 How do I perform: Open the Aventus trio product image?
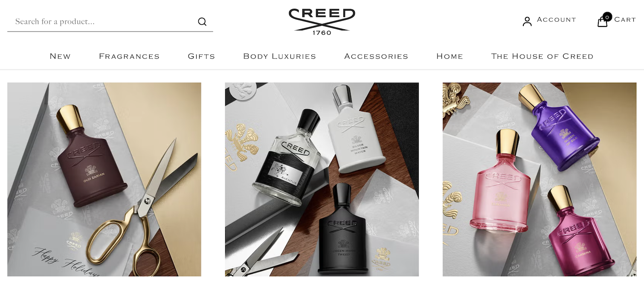pyautogui.click(x=322, y=180)
